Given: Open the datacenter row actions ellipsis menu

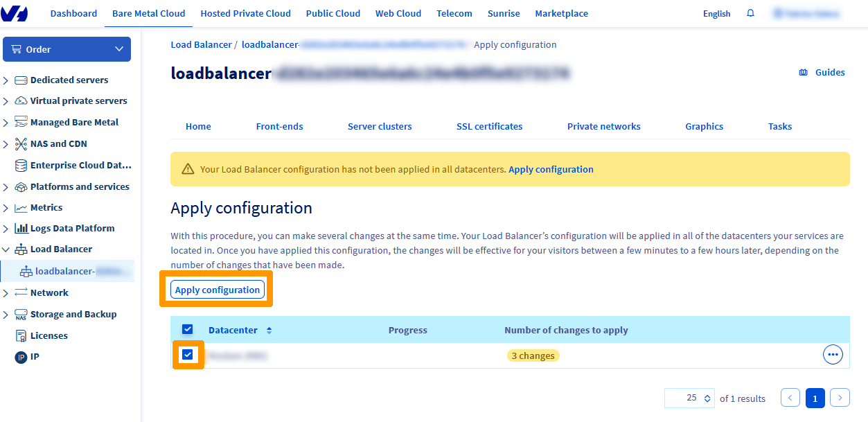Looking at the screenshot, I should click(x=833, y=354).
